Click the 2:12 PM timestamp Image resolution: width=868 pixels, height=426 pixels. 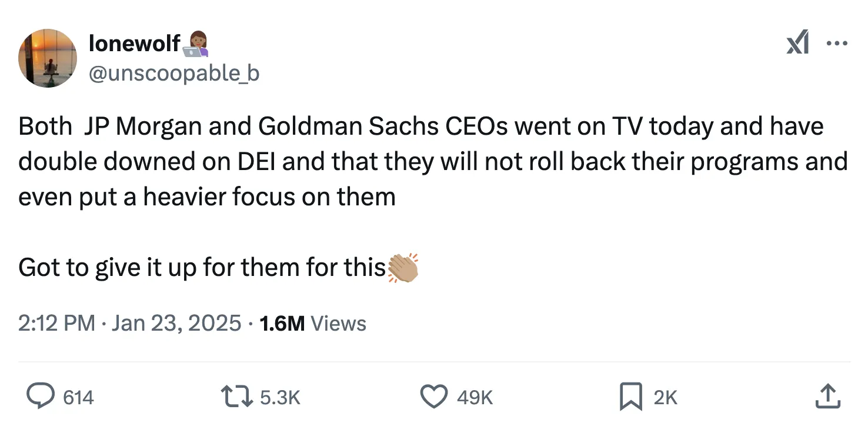point(56,323)
